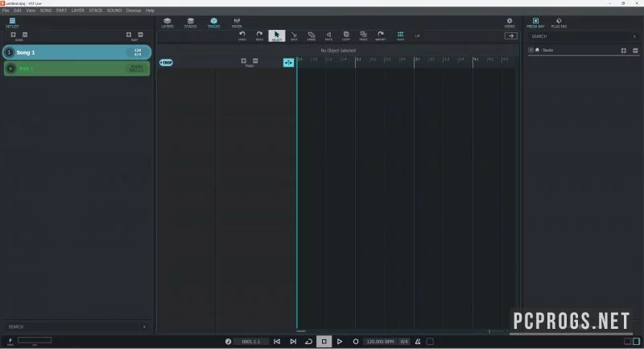
Task: Go back in the Media Bay browser
Action: click(x=530, y=50)
